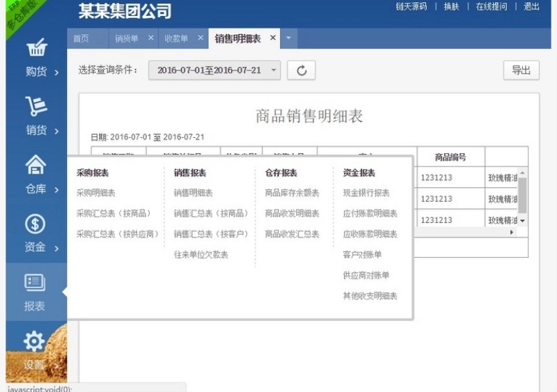Open the 设置 gear icon
557x392 pixels.
click(34, 341)
